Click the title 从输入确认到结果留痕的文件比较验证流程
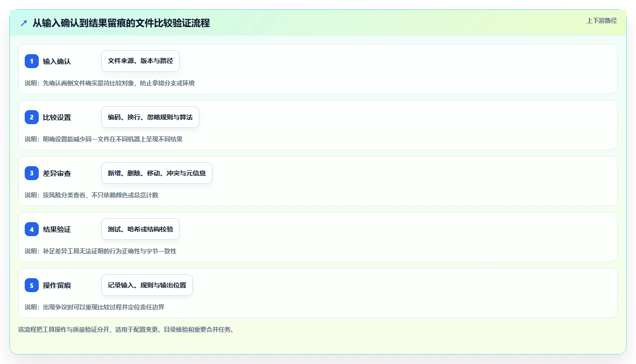 click(121, 23)
